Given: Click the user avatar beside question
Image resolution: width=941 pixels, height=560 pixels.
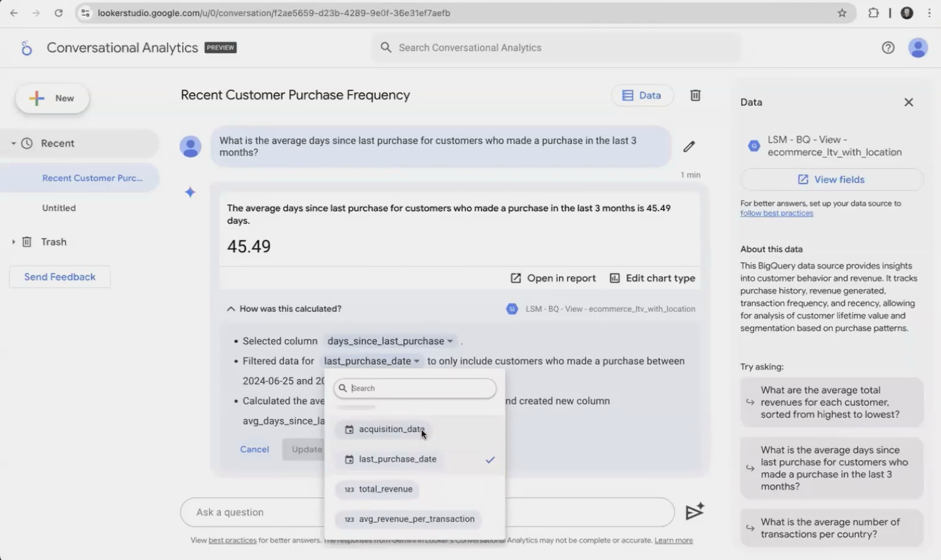Looking at the screenshot, I should pos(190,146).
